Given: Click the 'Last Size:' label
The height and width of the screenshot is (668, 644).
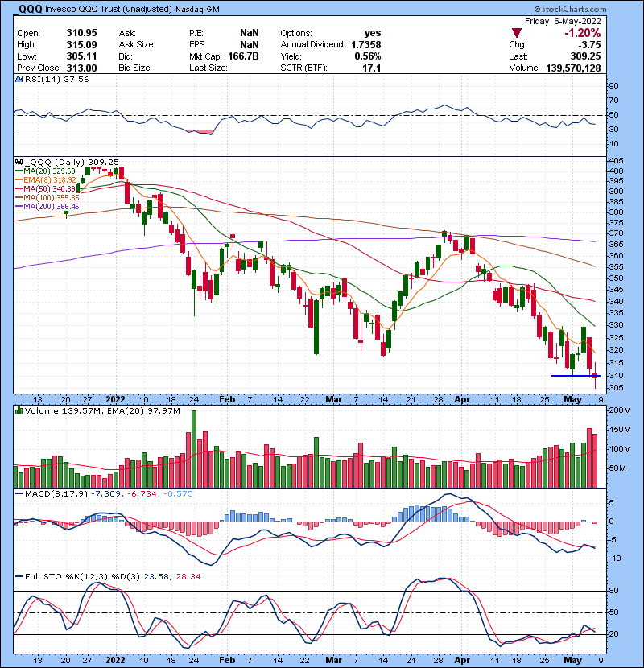Looking at the screenshot, I should click(x=208, y=68).
